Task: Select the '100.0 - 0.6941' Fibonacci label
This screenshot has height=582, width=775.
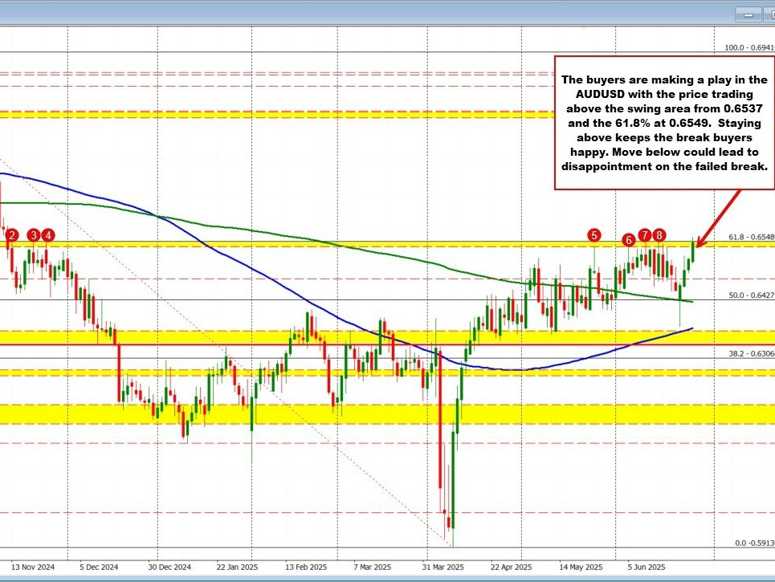Action: point(749,47)
